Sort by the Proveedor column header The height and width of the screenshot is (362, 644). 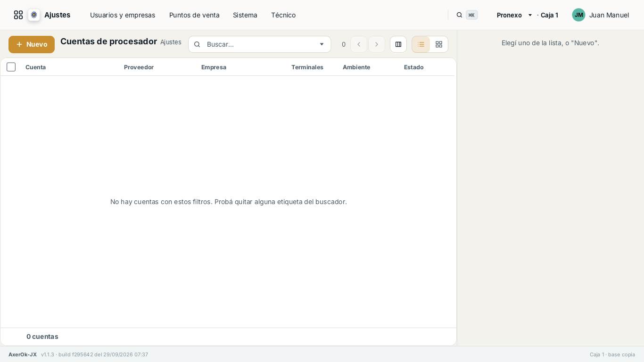[x=139, y=67]
